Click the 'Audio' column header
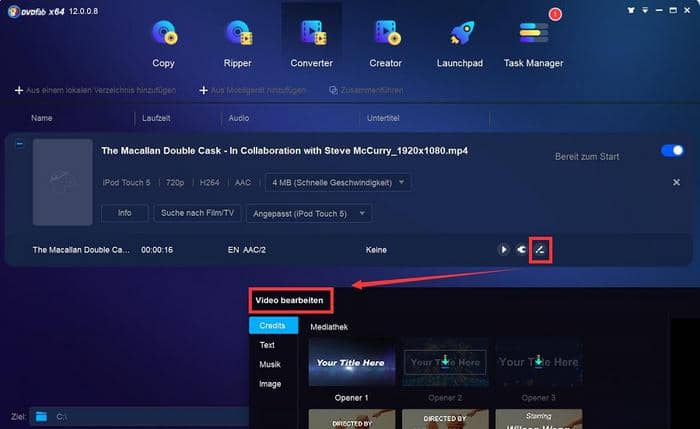The width and height of the screenshot is (700, 429). point(239,118)
